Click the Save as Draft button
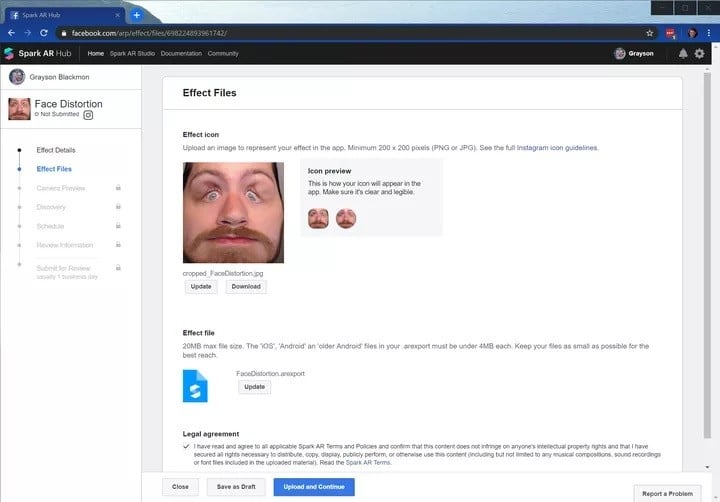 236,487
